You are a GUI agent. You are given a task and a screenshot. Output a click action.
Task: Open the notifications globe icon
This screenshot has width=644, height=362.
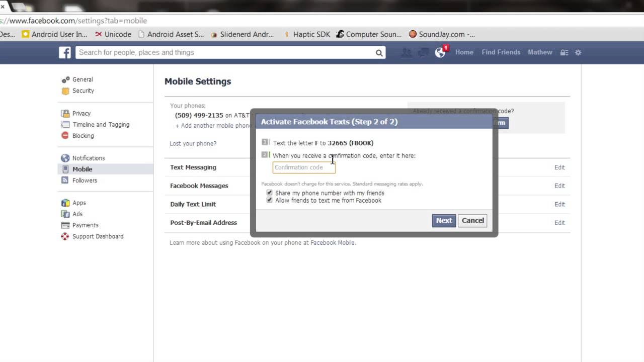[x=440, y=52]
